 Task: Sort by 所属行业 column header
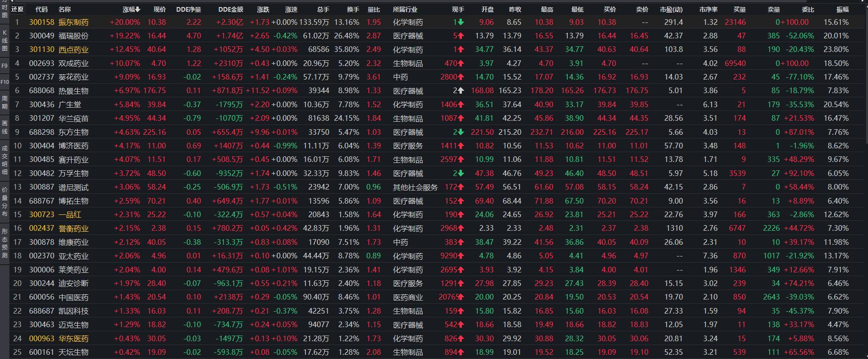405,9
